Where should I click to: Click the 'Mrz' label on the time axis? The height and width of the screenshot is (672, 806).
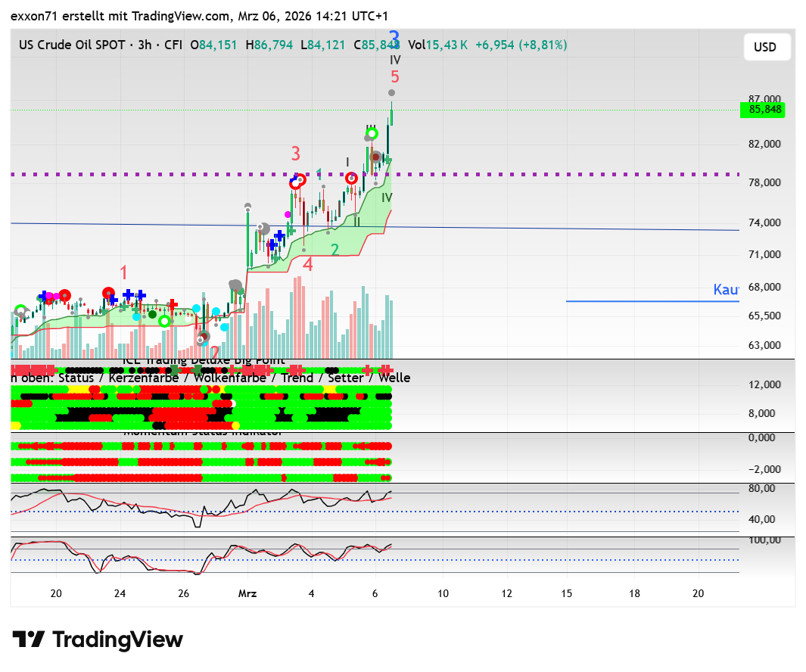pos(248,594)
